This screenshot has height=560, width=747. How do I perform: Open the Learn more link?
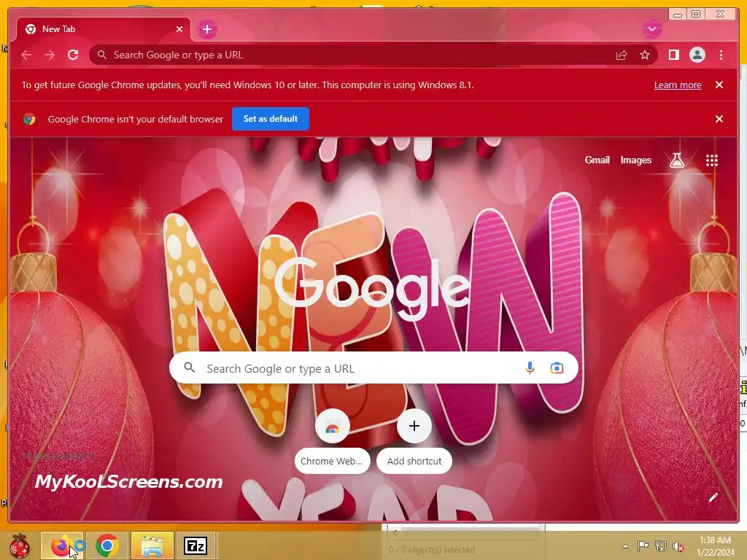pos(678,85)
